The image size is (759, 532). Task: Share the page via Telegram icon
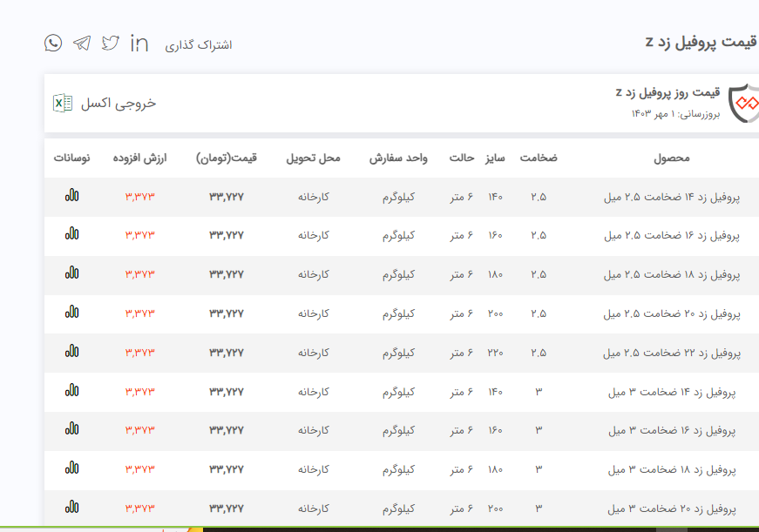(82, 43)
